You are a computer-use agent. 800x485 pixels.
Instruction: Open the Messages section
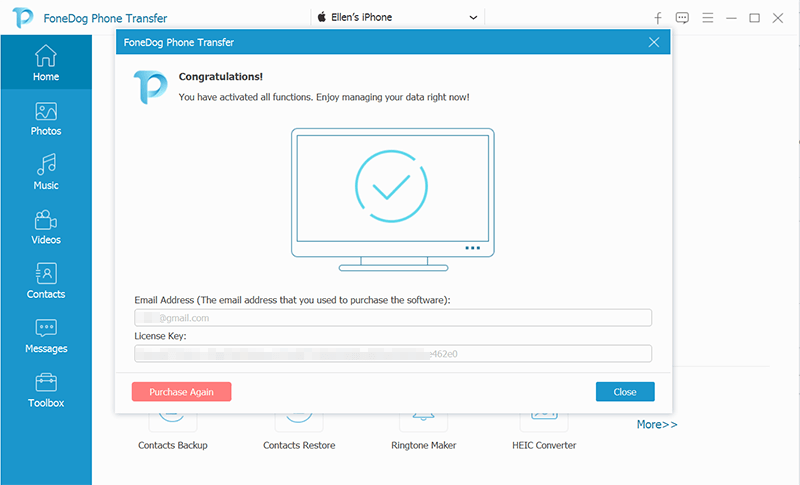[46, 335]
